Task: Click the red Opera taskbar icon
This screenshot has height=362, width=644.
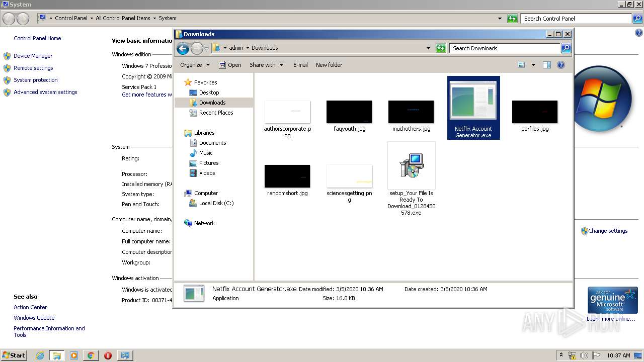Action: (108, 355)
